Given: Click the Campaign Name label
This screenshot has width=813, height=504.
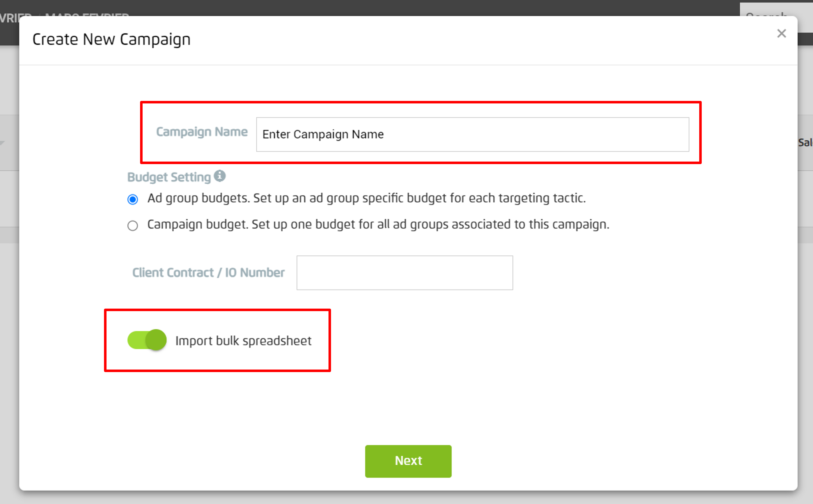Looking at the screenshot, I should pos(202,132).
